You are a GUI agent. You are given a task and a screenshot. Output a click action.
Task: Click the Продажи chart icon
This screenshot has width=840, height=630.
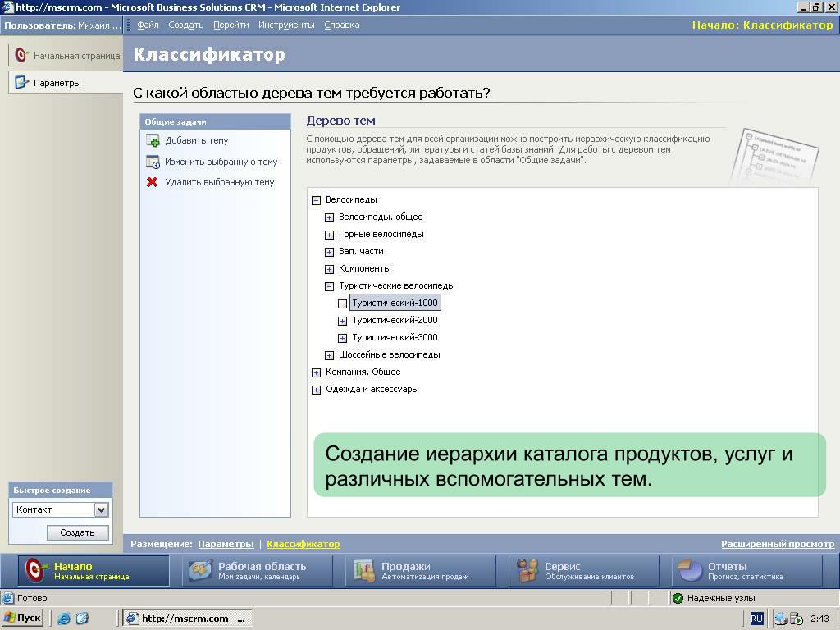click(x=364, y=571)
